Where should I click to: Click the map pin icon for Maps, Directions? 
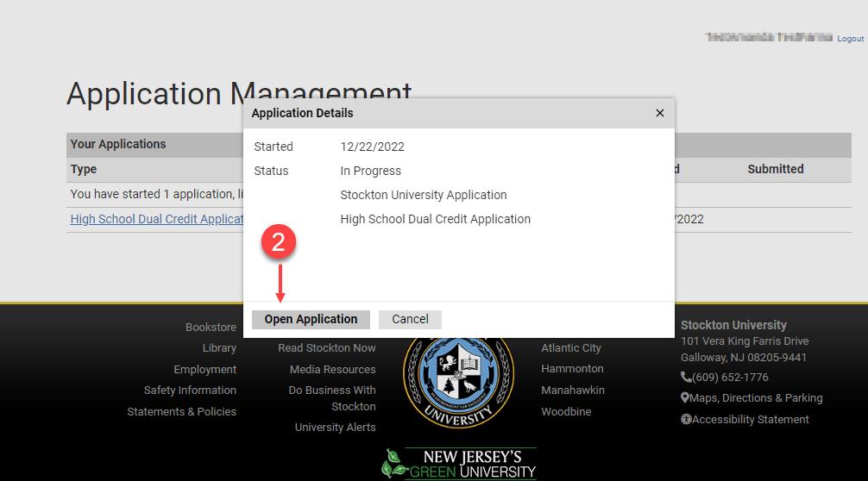pyautogui.click(x=685, y=398)
